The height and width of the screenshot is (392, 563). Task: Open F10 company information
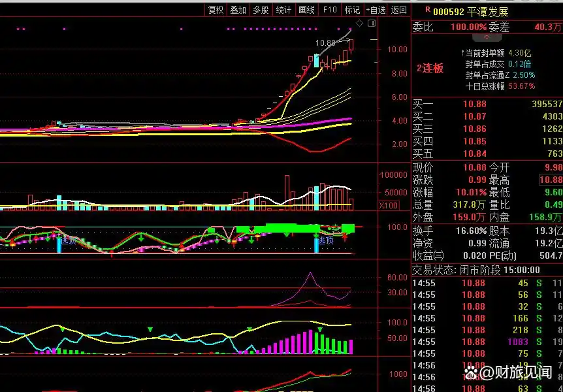pyautogui.click(x=330, y=10)
